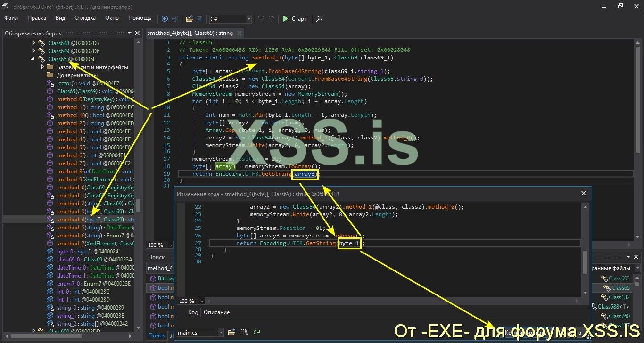Viewport: 644px width, 343px height.
Task: Click the edit dialog vertical scrollbar thumb
Action: click(586, 261)
